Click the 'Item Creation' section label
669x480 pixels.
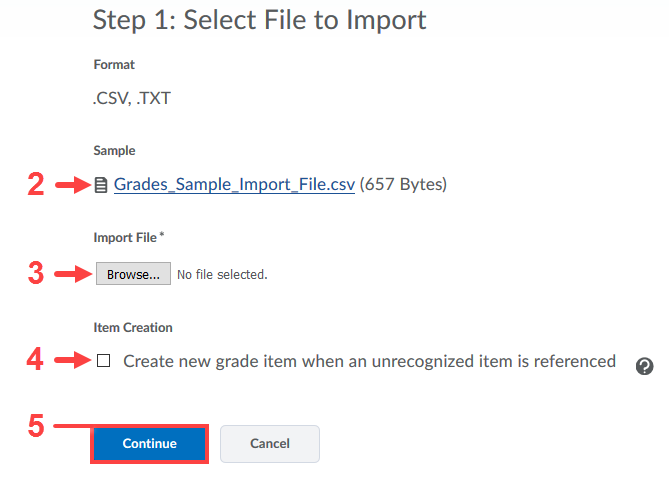[x=133, y=327]
